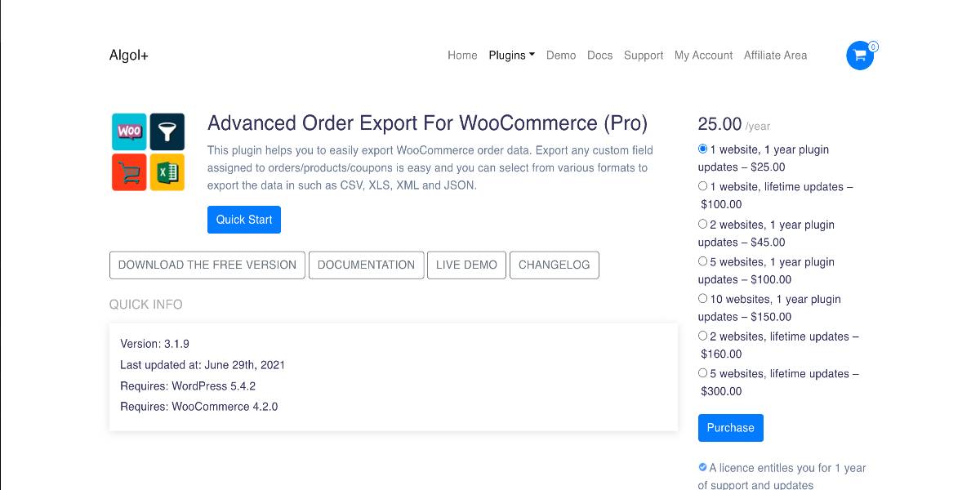Screen dimensions: 980x490
Task: Go to the Home page
Action: pos(462,56)
